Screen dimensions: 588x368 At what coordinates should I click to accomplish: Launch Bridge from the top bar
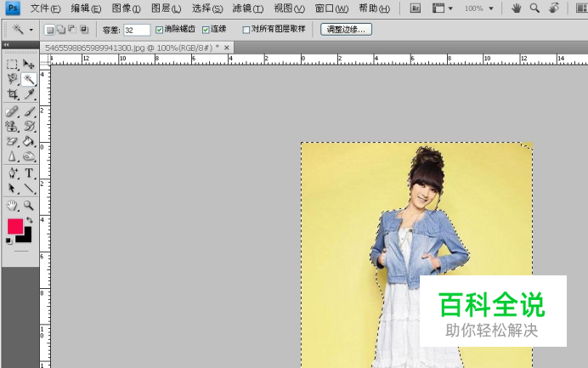[416, 8]
